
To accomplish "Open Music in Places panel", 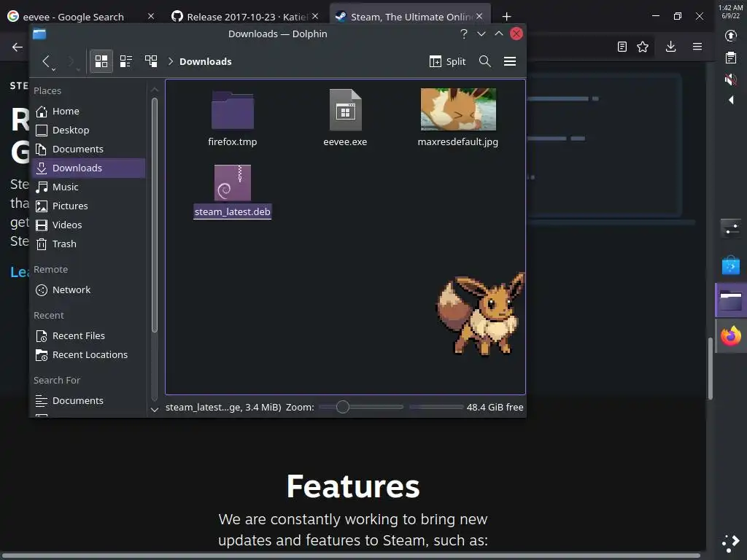I will [90, 187].
